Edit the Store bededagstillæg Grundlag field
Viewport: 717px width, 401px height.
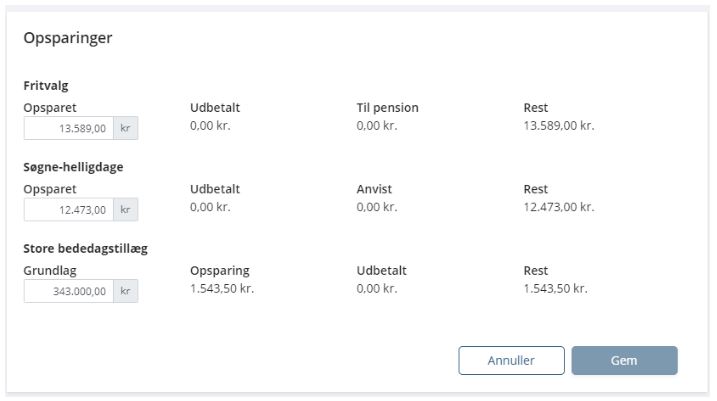click(69, 291)
